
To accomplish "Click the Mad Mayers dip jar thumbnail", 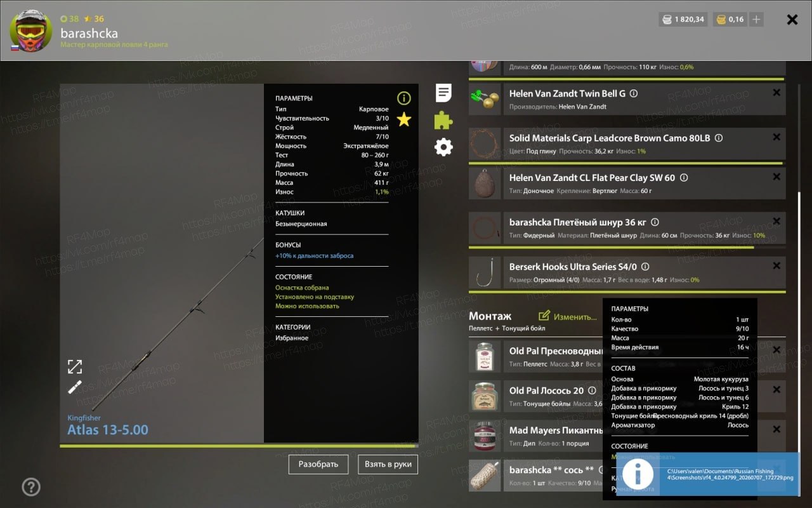I will click(485, 436).
